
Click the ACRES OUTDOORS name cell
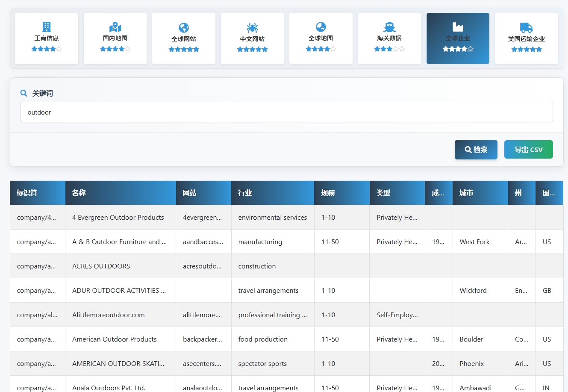[121, 266]
